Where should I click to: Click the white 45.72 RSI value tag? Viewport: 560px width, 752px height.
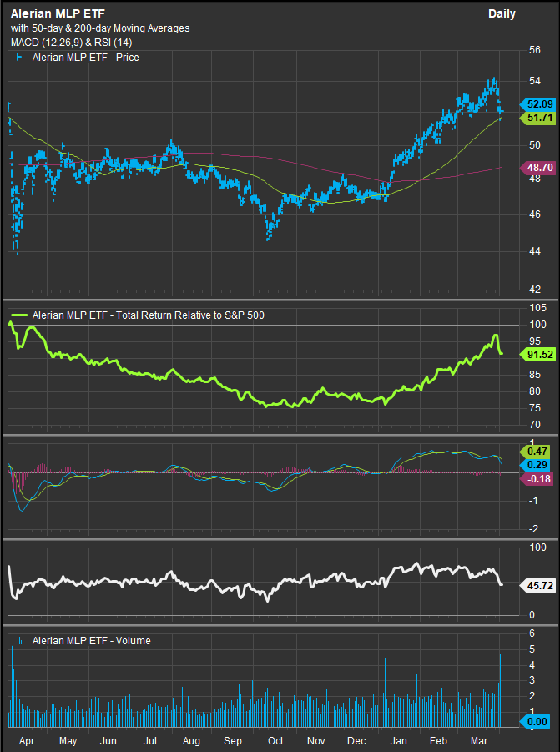535,586
